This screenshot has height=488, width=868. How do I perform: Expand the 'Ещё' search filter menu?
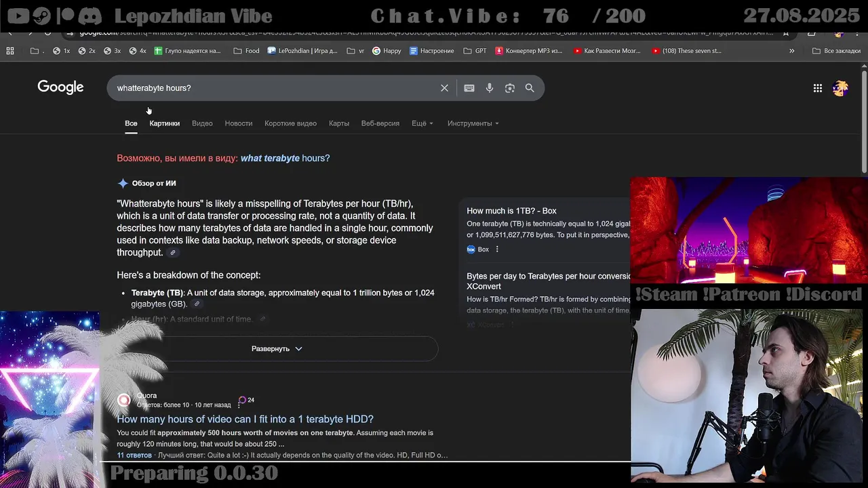[422, 123]
